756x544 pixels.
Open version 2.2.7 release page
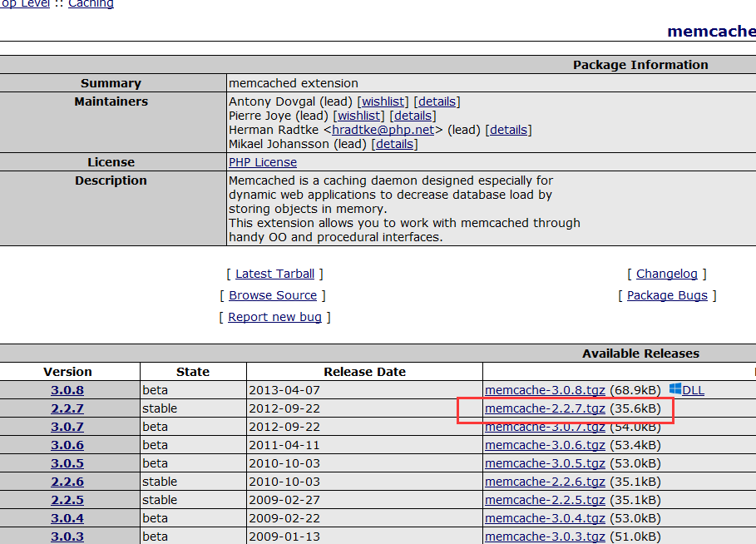click(67, 408)
